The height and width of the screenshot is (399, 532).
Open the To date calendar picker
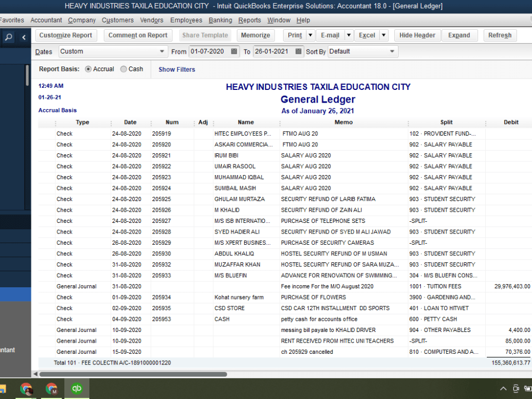pyautogui.click(x=298, y=51)
